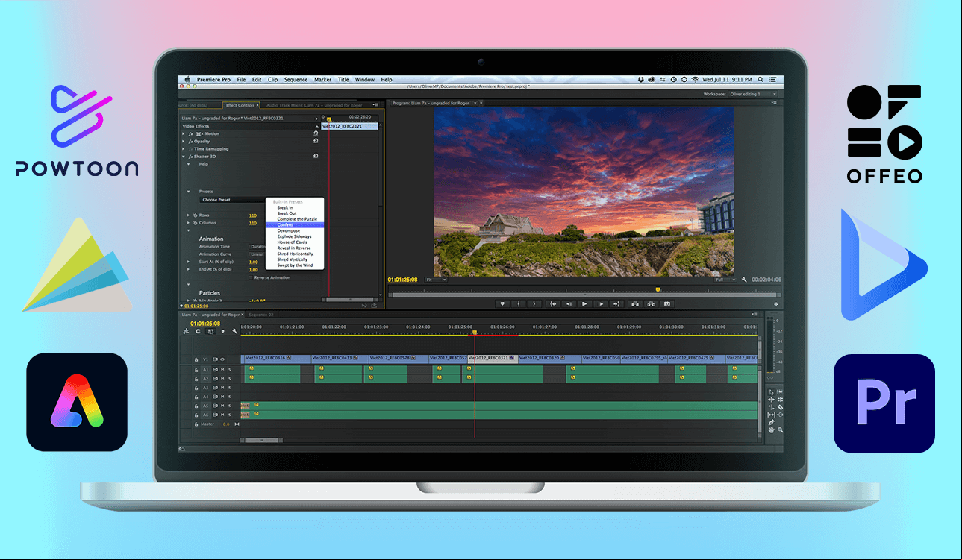
Task: Step back one frame
Action: 569,303
